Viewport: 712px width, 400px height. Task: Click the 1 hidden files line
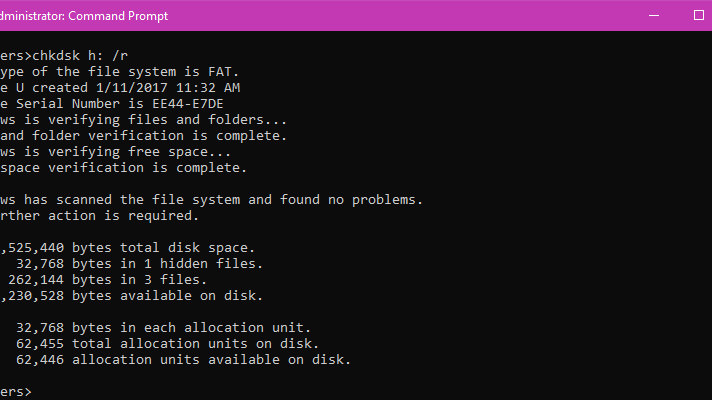click(139, 263)
